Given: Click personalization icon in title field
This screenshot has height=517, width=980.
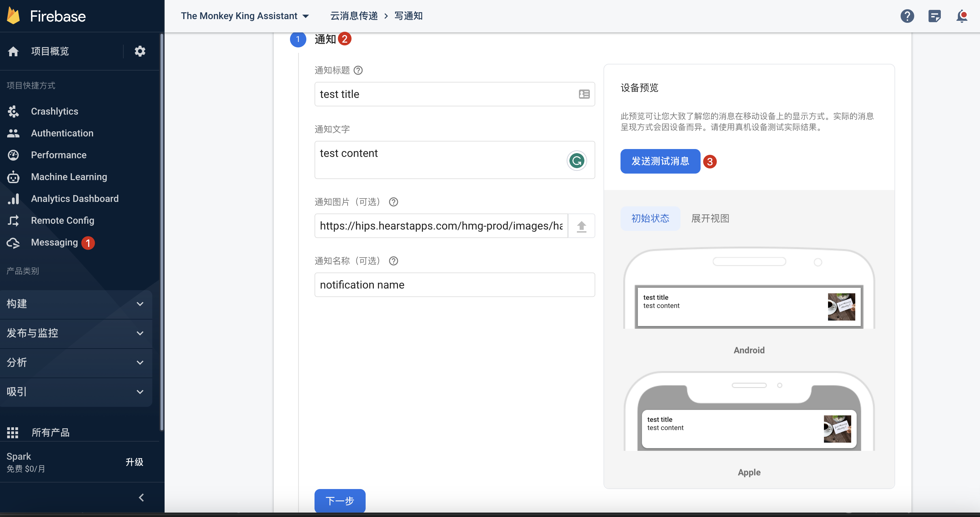Looking at the screenshot, I should [x=584, y=94].
